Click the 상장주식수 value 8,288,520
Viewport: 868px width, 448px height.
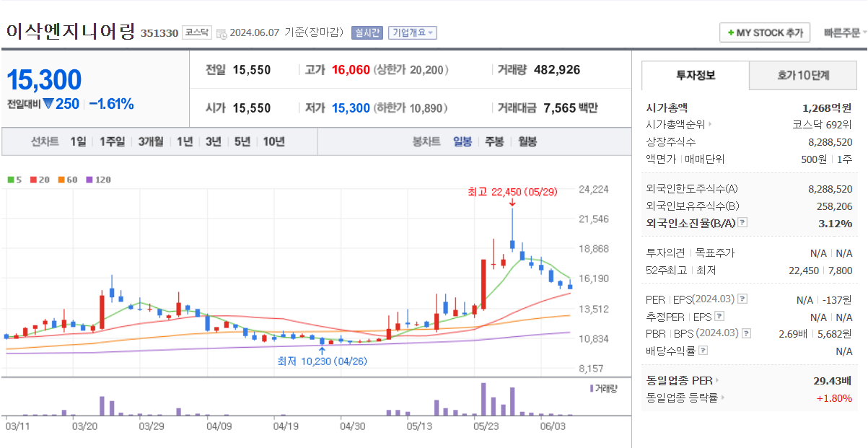coord(830,142)
